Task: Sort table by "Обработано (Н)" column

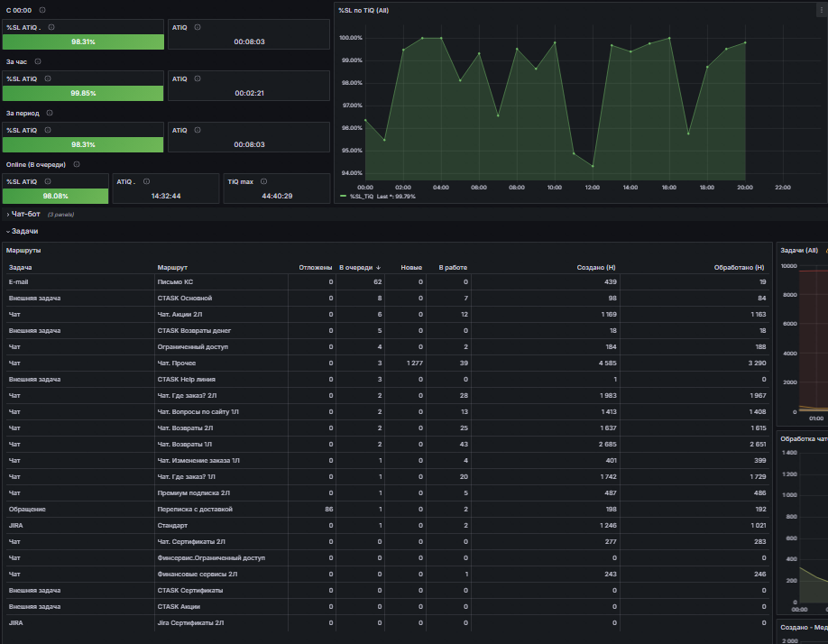Action: coord(739,267)
